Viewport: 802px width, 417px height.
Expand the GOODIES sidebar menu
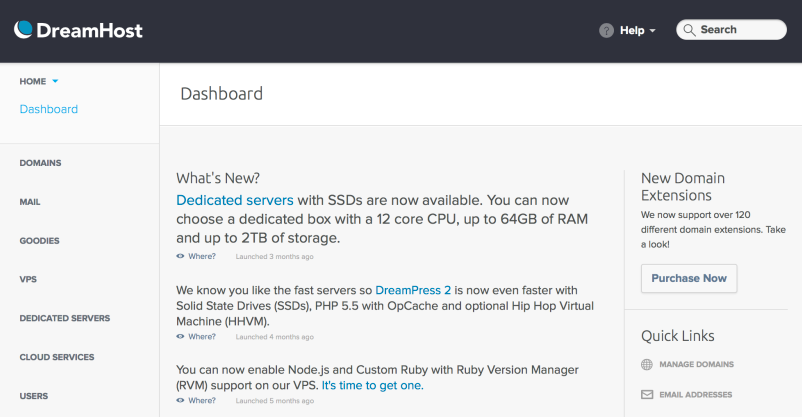(x=39, y=240)
